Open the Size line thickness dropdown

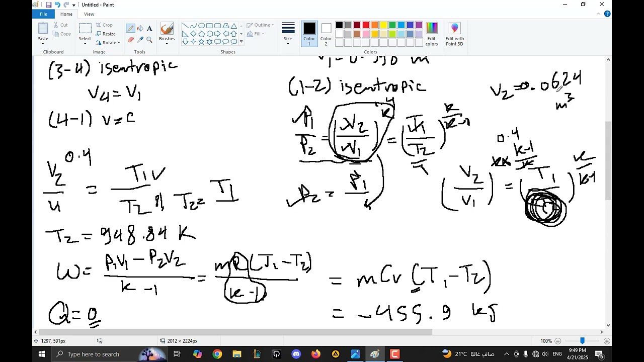click(x=288, y=34)
